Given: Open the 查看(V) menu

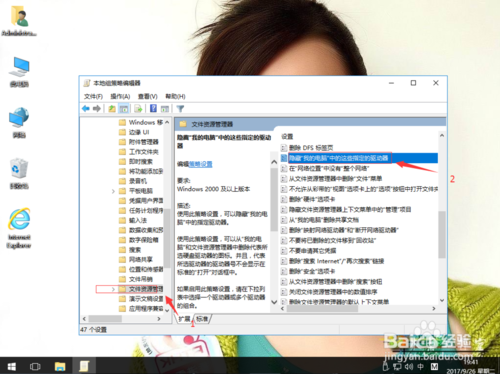Looking at the screenshot, I should pyautogui.click(x=147, y=96).
